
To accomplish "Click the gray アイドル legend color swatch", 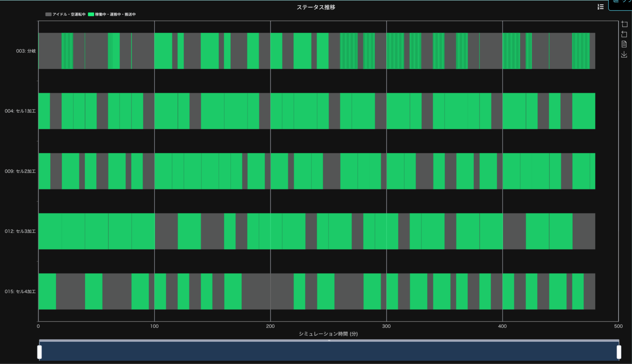I will coord(48,15).
